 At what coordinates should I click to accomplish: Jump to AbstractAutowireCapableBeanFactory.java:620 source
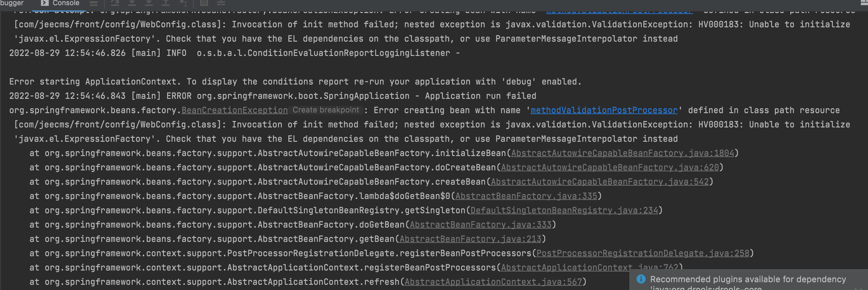(610, 167)
